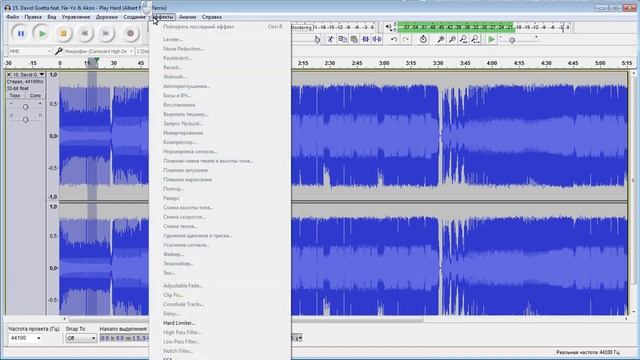The width and height of the screenshot is (640, 360).
Task: Open the track name dropdown menu
Action: point(28,75)
